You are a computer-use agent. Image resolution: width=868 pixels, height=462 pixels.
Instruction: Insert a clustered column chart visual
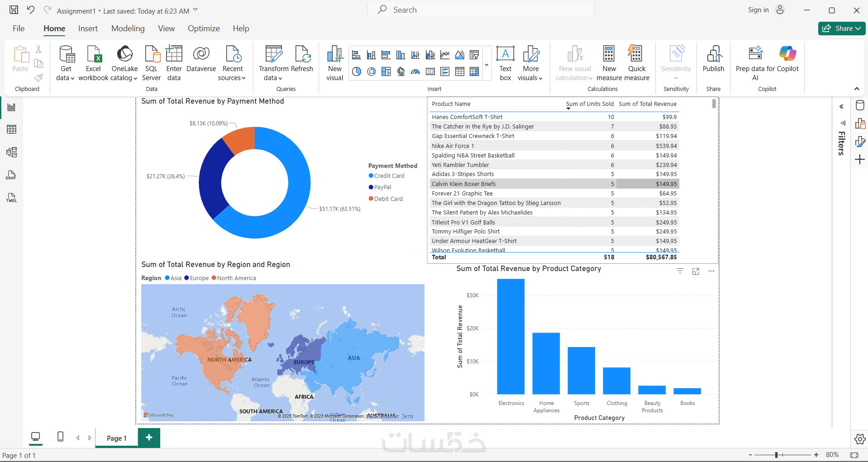coord(401,55)
